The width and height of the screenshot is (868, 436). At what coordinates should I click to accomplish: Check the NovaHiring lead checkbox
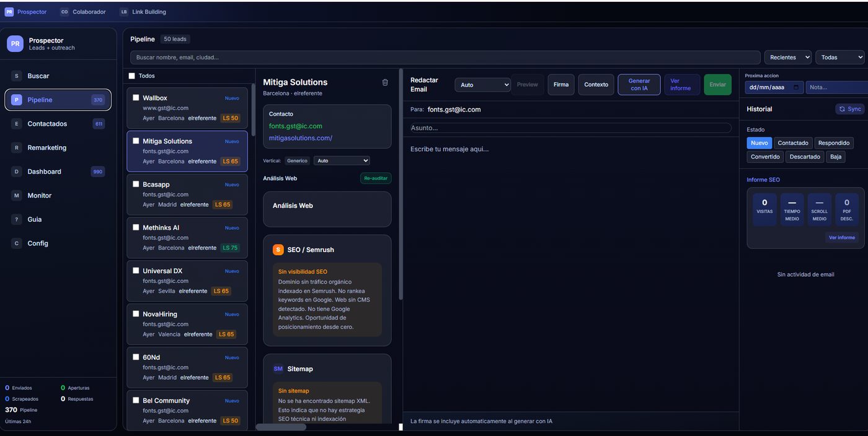pos(136,313)
